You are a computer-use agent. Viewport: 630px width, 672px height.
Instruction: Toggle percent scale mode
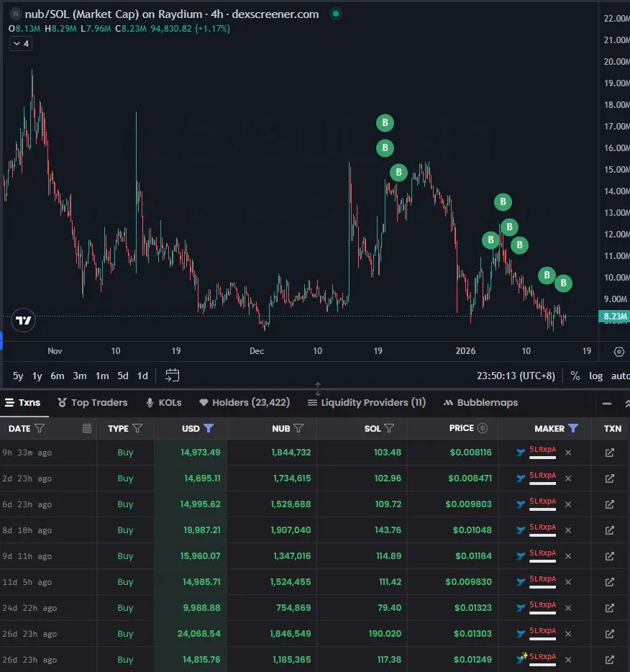(575, 376)
